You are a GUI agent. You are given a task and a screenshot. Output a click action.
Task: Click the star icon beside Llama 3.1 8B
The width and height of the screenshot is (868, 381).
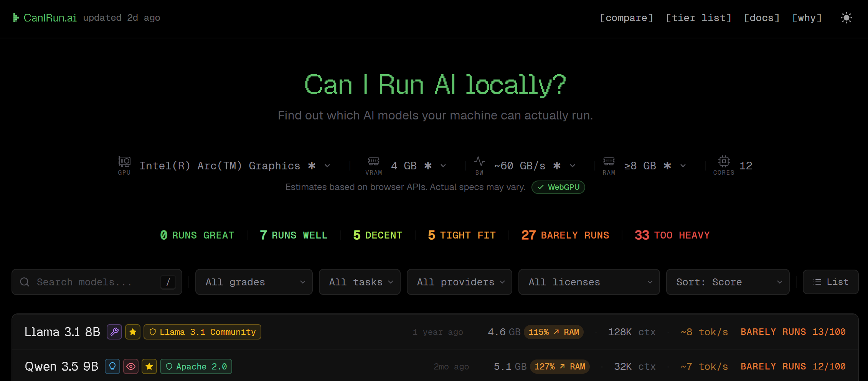pos(133,332)
